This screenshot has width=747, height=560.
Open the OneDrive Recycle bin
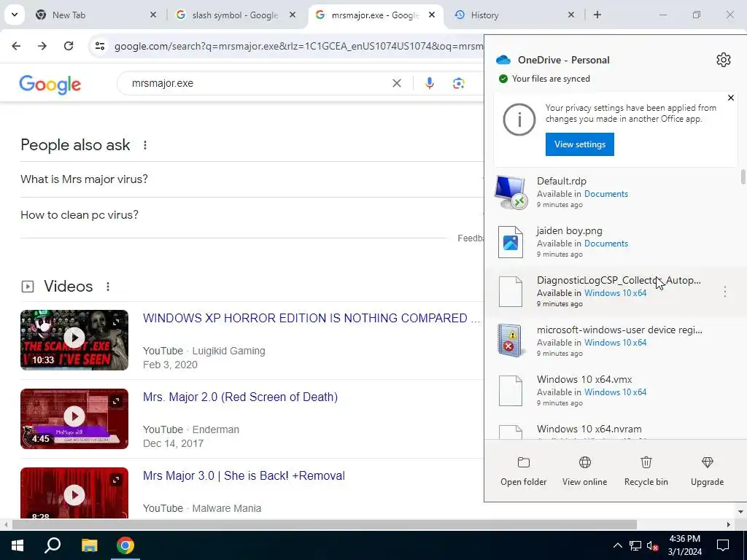point(646,472)
